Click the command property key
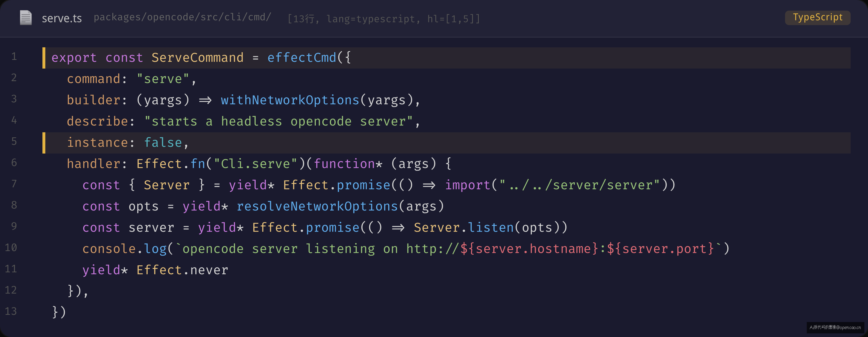The height and width of the screenshot is (337, 868). [94, 79]
